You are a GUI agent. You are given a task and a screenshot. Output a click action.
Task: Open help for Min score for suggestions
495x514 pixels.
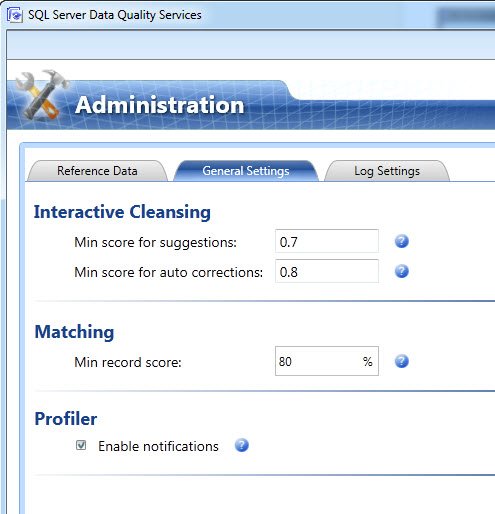click(402, 241)
